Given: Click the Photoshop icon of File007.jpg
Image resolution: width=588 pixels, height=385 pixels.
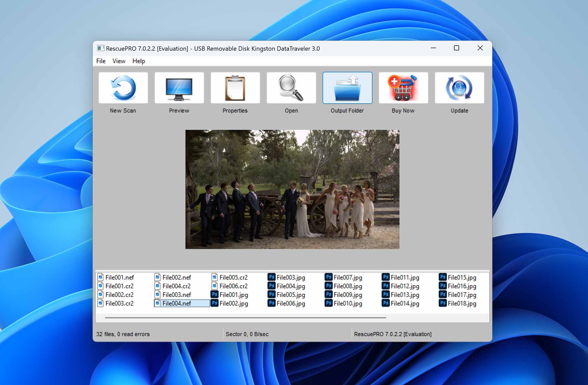Looking at the screenshot, I should 329,277.
